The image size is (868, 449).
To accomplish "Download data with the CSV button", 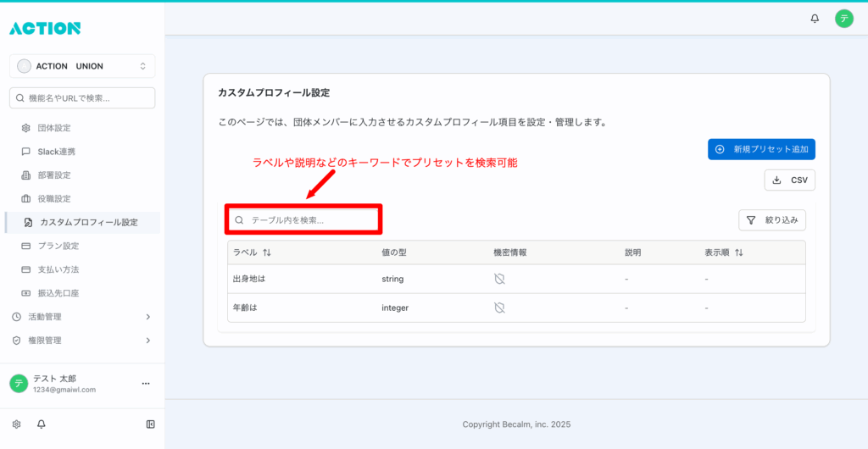I will (789, 180).
